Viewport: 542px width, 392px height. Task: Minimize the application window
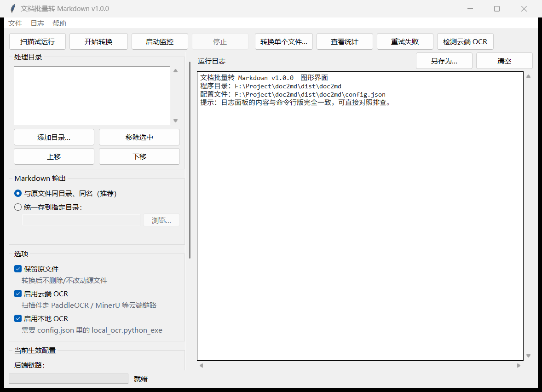[x=470, y=9]
